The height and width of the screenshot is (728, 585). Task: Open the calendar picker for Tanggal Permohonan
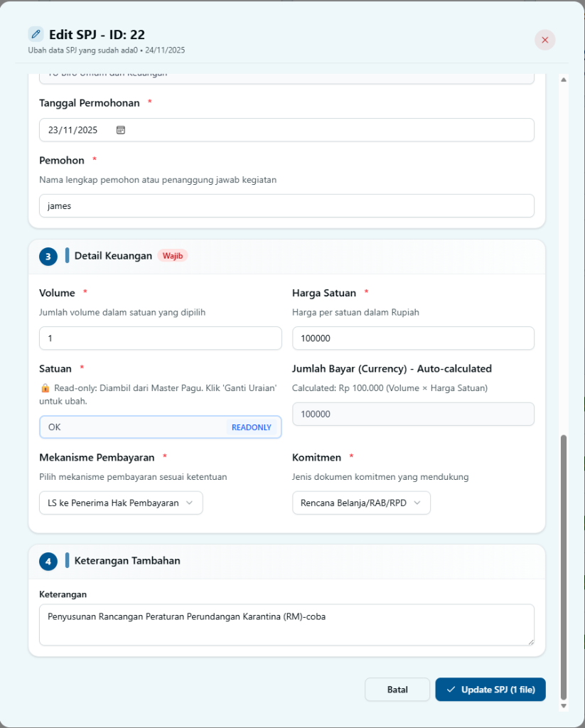tap(121, 130)
